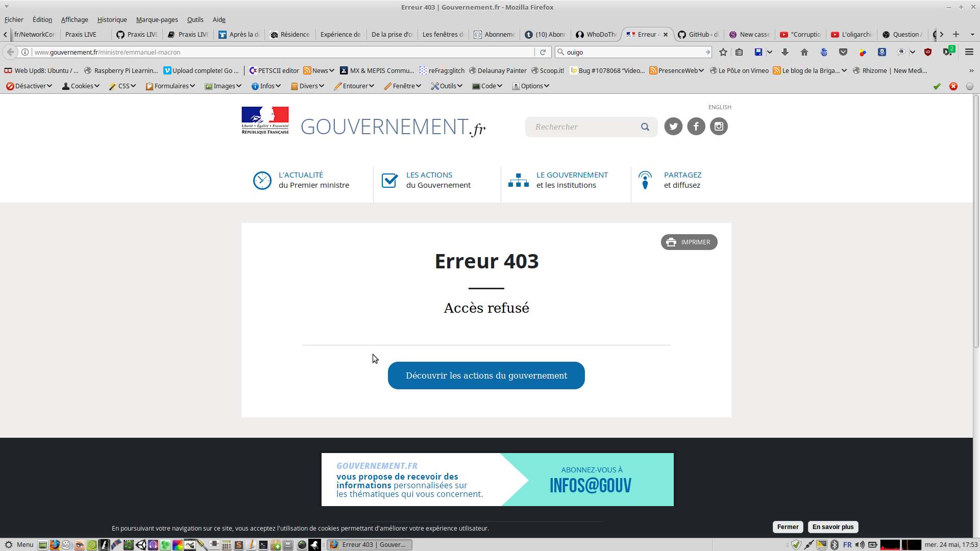
Task: Open the Firefox home icon
Action: pyautogui.click(x=804, y=52)
